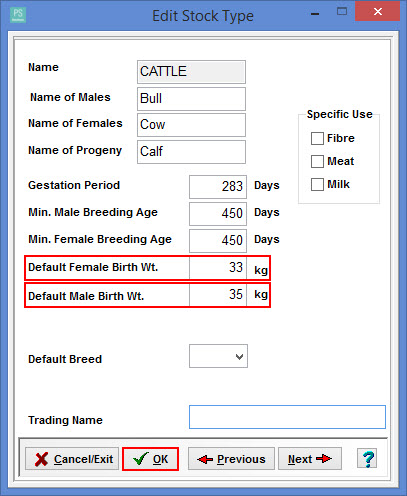Select the Name of Males field
This screenshot has height=496, width=407.
click(191, 99)
